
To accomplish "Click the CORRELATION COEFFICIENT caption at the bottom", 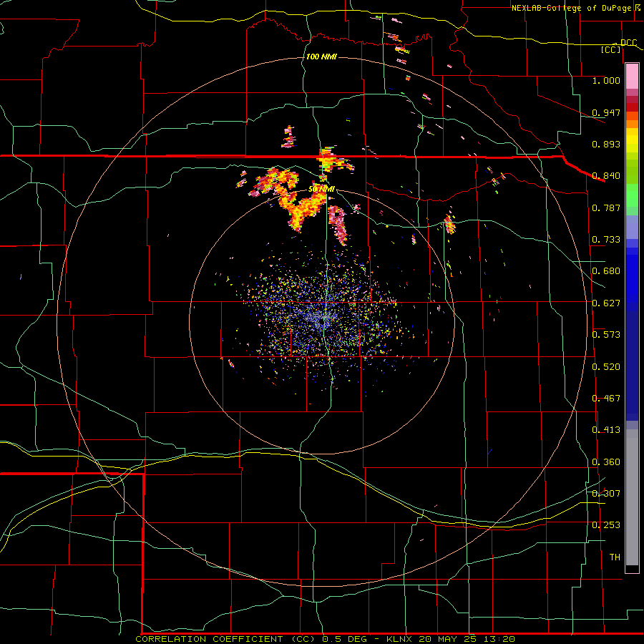I will (325, 639).
